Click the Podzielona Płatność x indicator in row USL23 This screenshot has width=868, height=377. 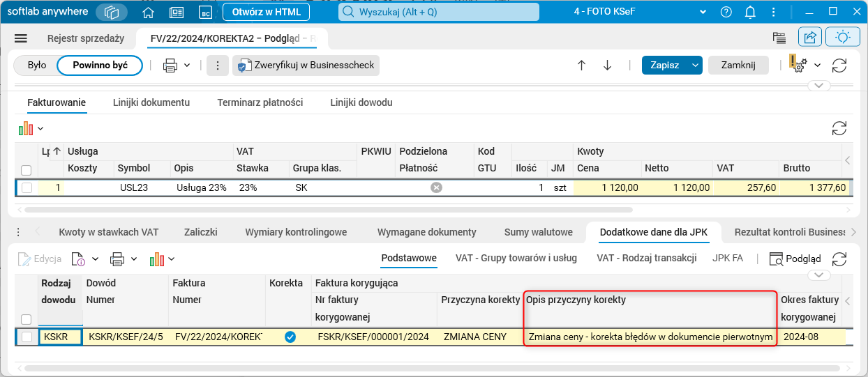tap(436, 187)
